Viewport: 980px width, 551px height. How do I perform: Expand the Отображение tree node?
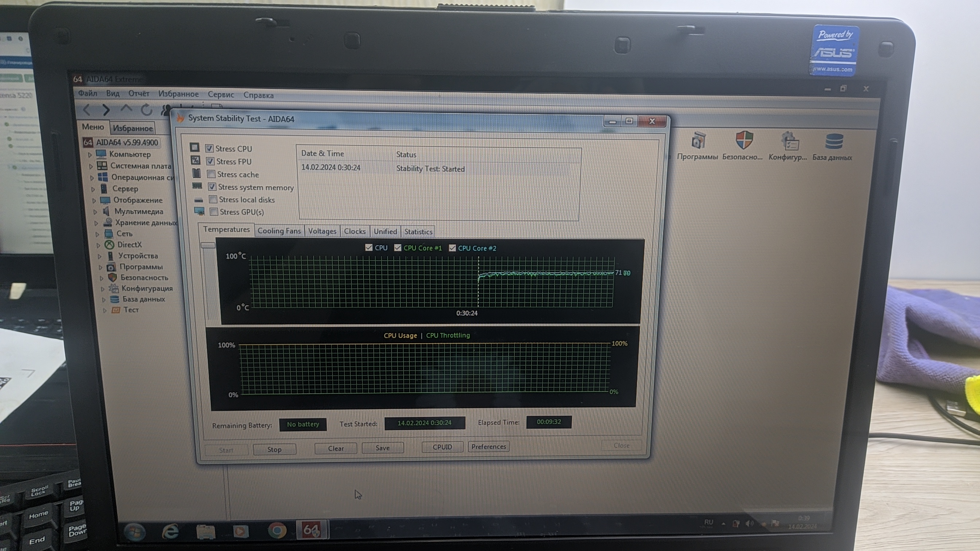94,200
